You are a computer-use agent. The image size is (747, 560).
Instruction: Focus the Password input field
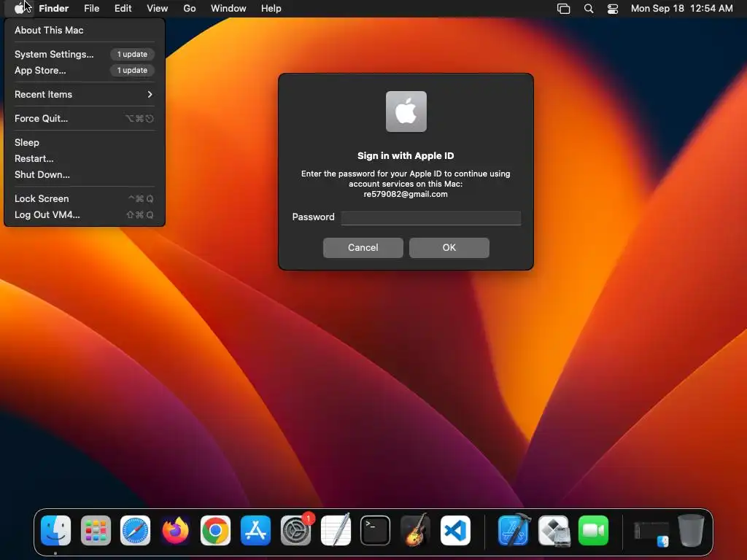point(431,217)
